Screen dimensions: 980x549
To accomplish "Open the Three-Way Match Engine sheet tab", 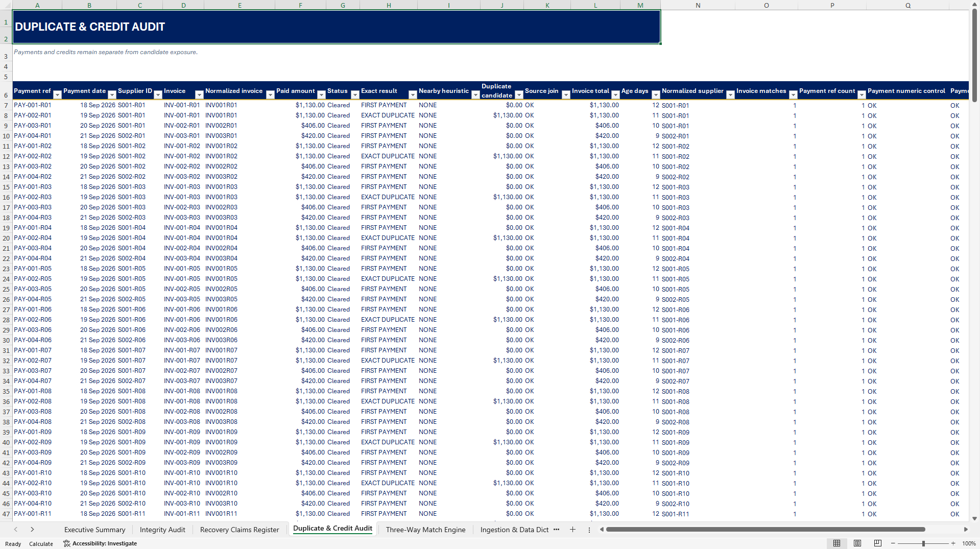I will click(x=425, y=530).
